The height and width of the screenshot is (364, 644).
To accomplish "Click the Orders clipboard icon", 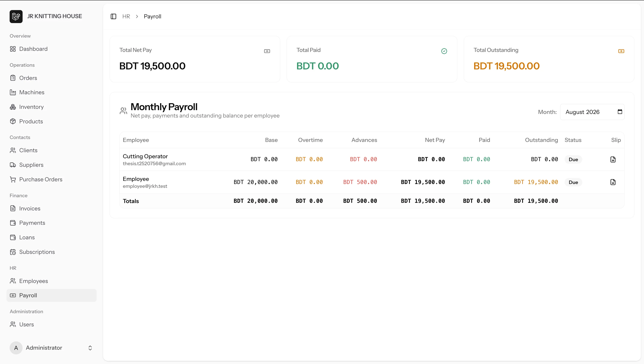I will point(13,78).
